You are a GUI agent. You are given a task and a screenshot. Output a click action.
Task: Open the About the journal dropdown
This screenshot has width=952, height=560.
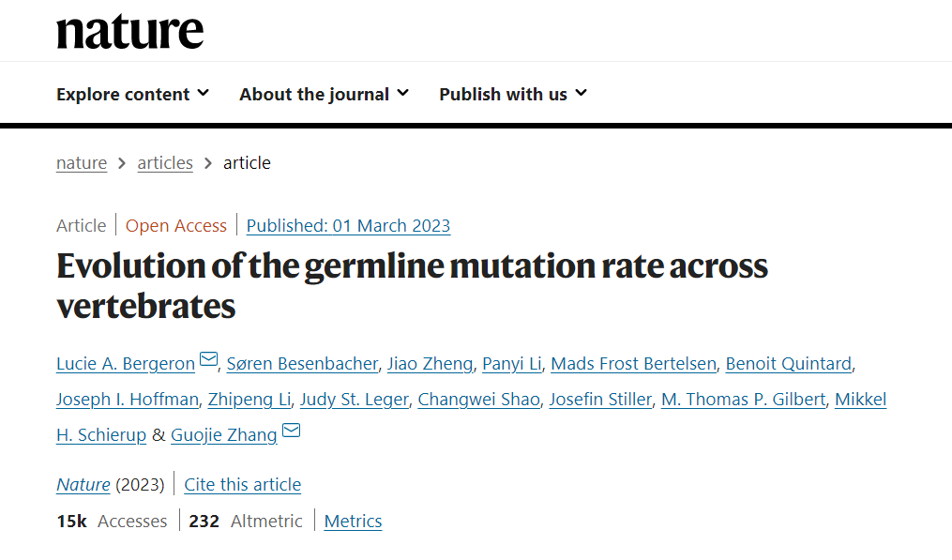[x=325, y=94]
